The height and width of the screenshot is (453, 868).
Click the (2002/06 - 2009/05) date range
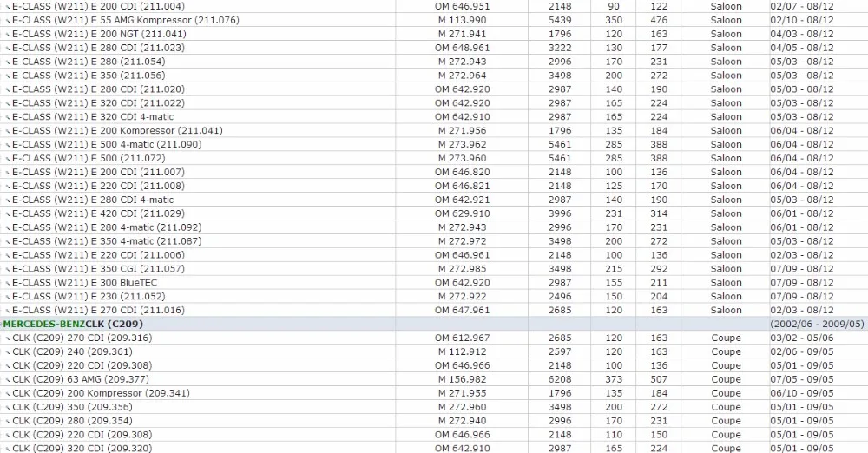(x=817, y=324)
